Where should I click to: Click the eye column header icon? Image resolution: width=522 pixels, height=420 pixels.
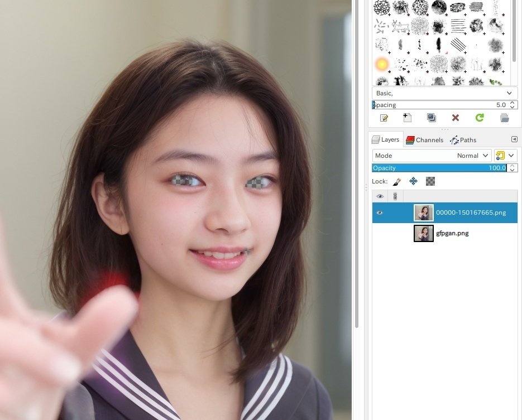(380, 196)
